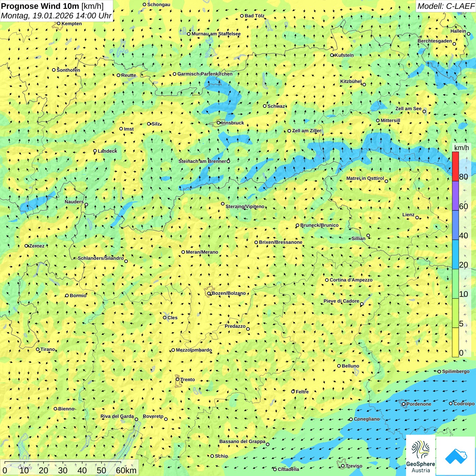This screenshot has height=476, width=476.
Task: Click the Predazzo label
Action: [x=235, y=326]
